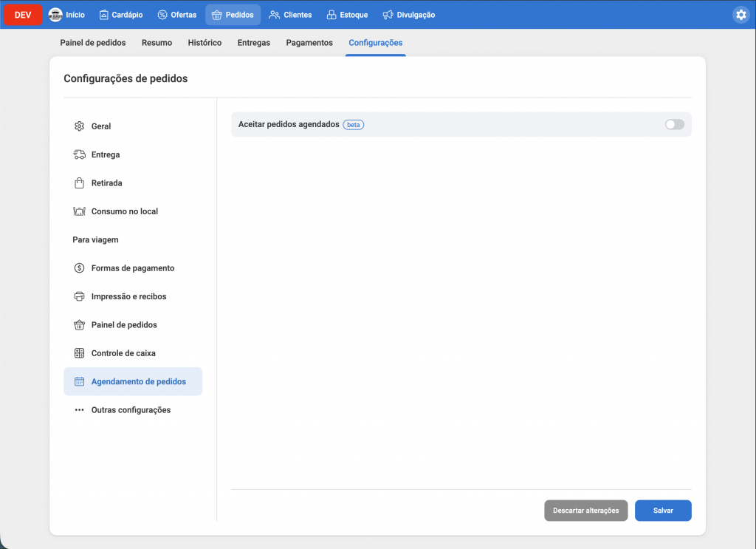Click the shopping bag icon for Retirada
Screen dimensions: 756x549
tap(79, 183)
